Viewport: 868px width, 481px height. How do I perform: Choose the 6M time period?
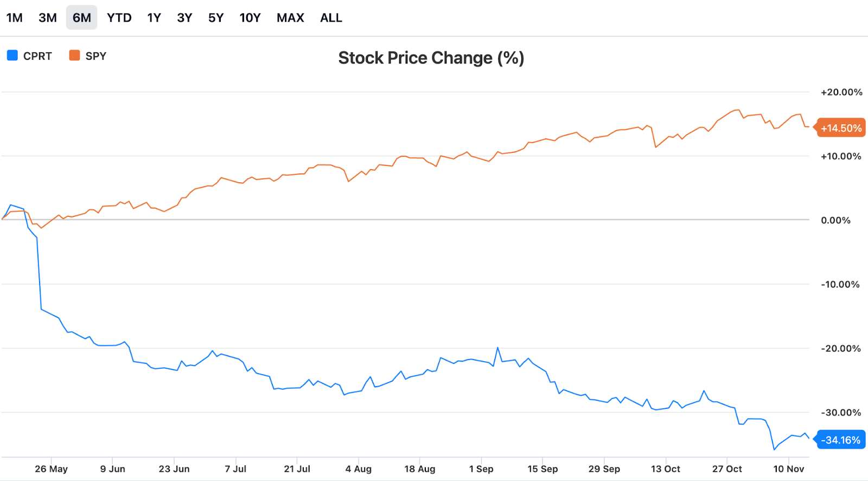pyautogui.click(x=82, y=18)
